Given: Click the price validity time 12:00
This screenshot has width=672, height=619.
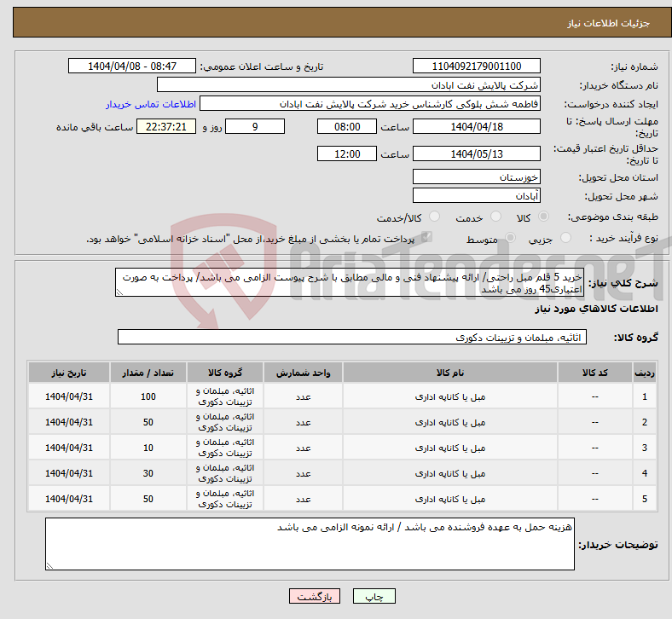Looking at the screenshot, I should pyautogui.click(x=347, y=153).
